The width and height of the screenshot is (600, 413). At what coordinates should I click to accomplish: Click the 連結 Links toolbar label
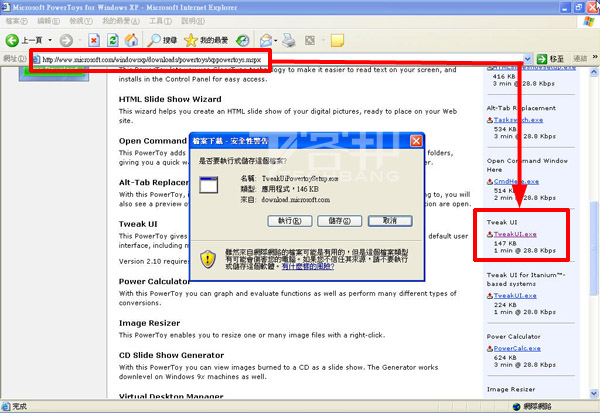pos(580,59)
